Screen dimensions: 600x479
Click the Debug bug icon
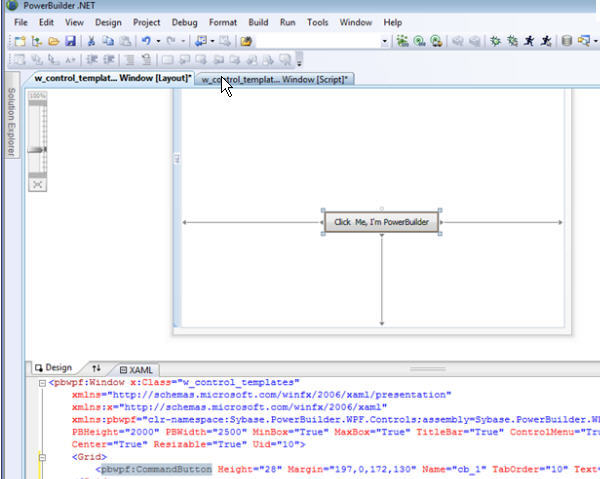point(496,41)
